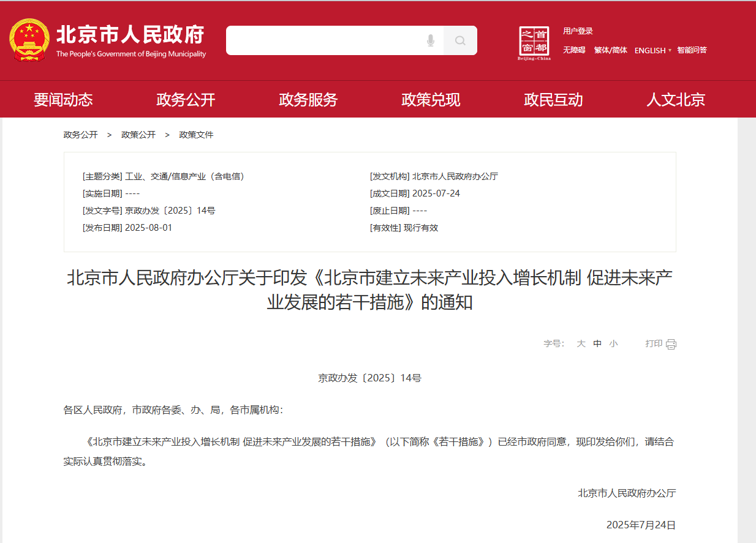Click the 用户登录 login link
This screenshot has width=756, height=543.
click(x=578, y=31)
